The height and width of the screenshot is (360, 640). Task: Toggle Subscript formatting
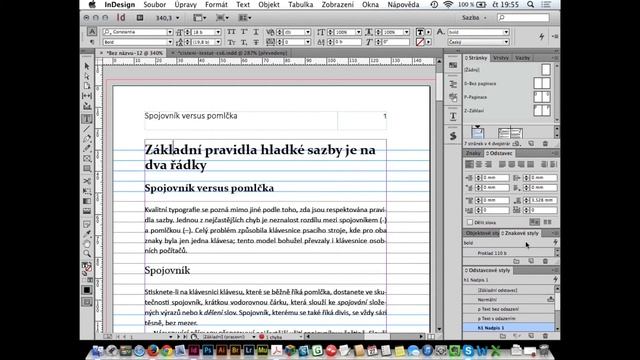(244, 42)
